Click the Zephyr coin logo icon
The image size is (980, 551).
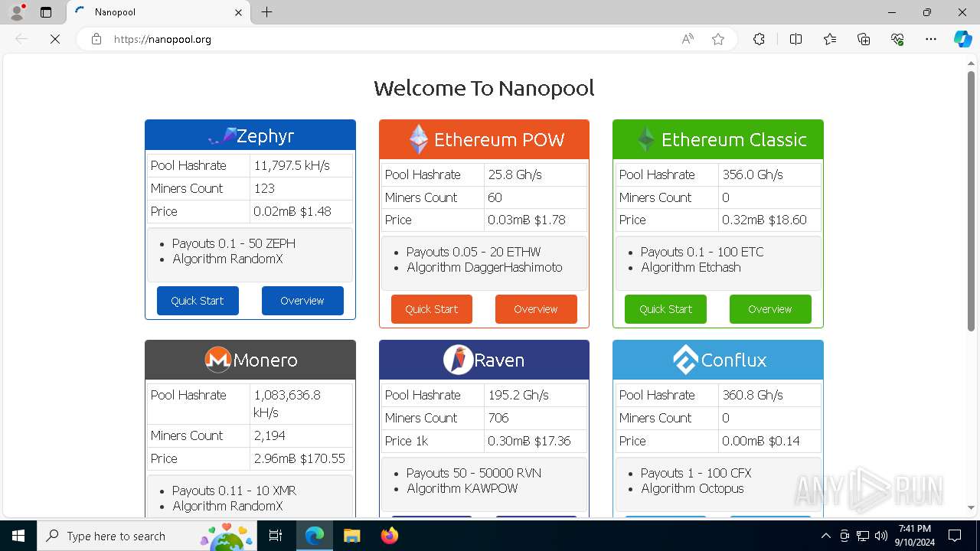coord(221,137)
